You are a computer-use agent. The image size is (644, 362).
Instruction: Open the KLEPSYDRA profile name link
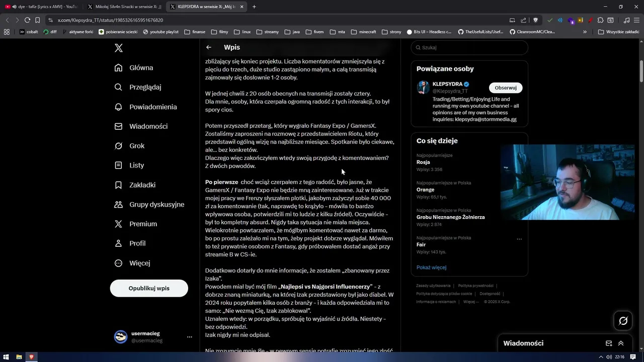447,84
